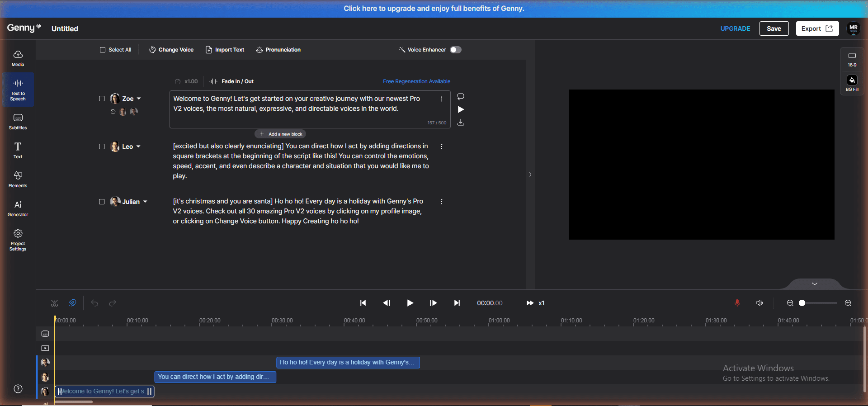Open the Subtitles panel
This screenshot has height=406, width=868.
coord(18,122)
